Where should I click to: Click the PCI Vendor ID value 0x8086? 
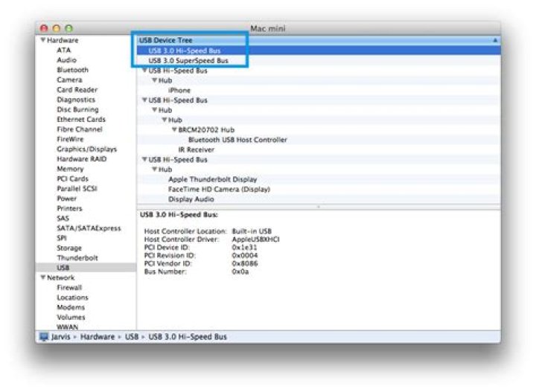(x=245, y=263)
